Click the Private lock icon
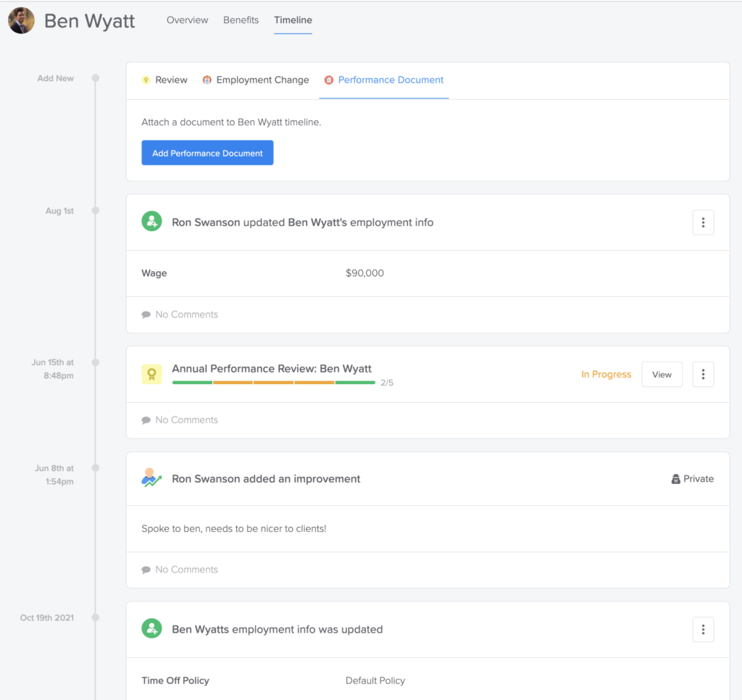The height and width of the screenshot is (700, 742). (675, 479)
